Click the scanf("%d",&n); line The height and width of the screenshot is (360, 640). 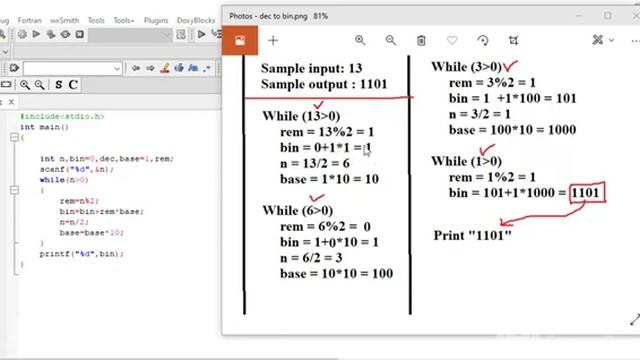tap(77, 169)
